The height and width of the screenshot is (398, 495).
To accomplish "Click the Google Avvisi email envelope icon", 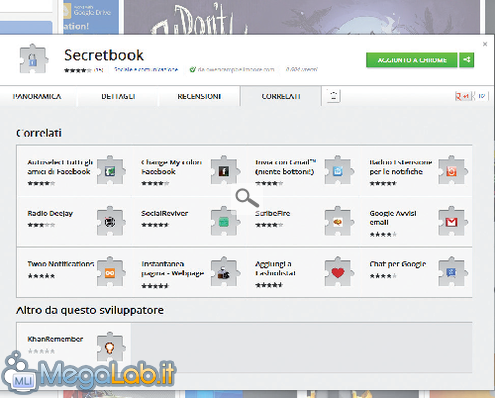I will tap(452, 221).
